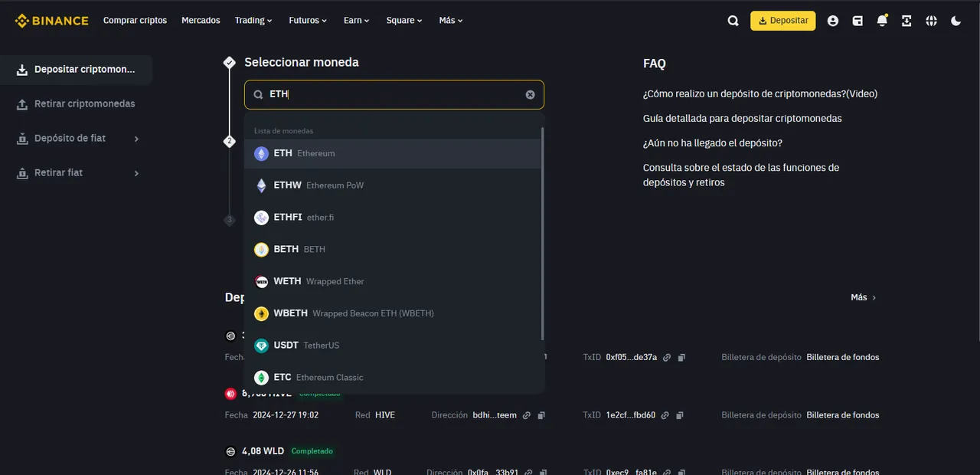Expand the Más header menu
The height and width of the screenshot is (475, 980).
(451, 21)
